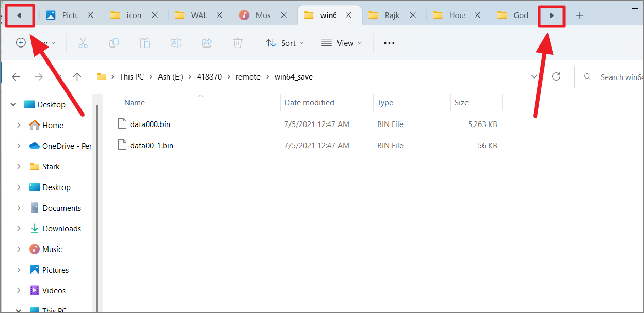Open the View dropdown menu
This screenshot has width=644, height=313.
tap(341, 43)
